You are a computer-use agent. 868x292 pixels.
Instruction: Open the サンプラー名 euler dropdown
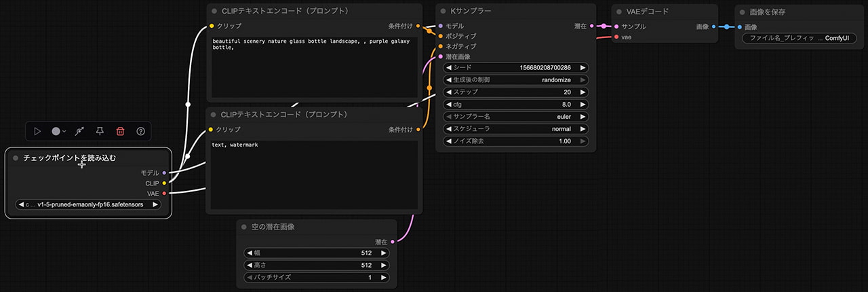pyautogui.click(x=515, y=117)
